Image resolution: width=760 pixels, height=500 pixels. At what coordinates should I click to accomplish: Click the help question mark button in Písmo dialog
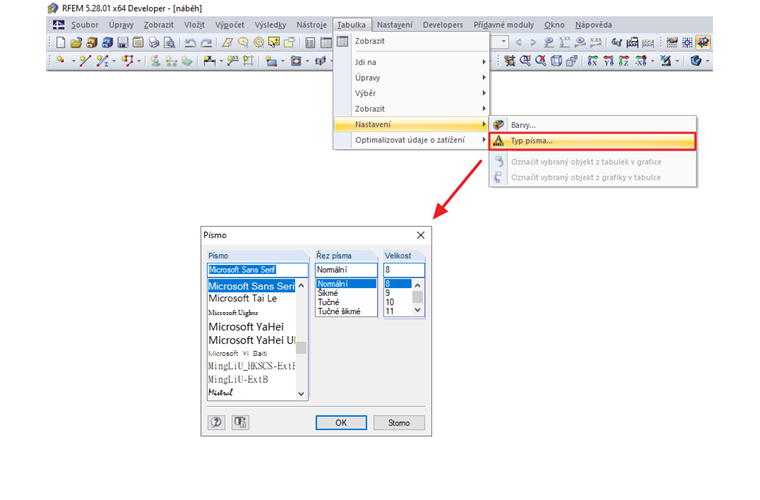(x=216, y=422)
